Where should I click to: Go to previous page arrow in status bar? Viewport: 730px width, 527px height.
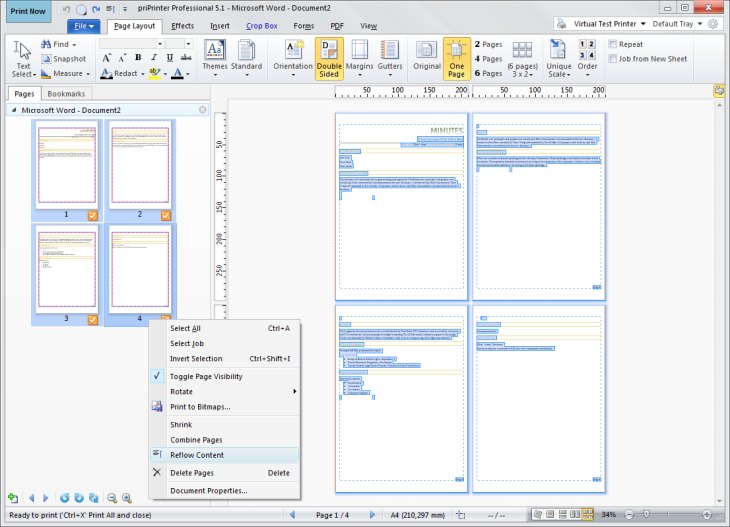point(292,515)
